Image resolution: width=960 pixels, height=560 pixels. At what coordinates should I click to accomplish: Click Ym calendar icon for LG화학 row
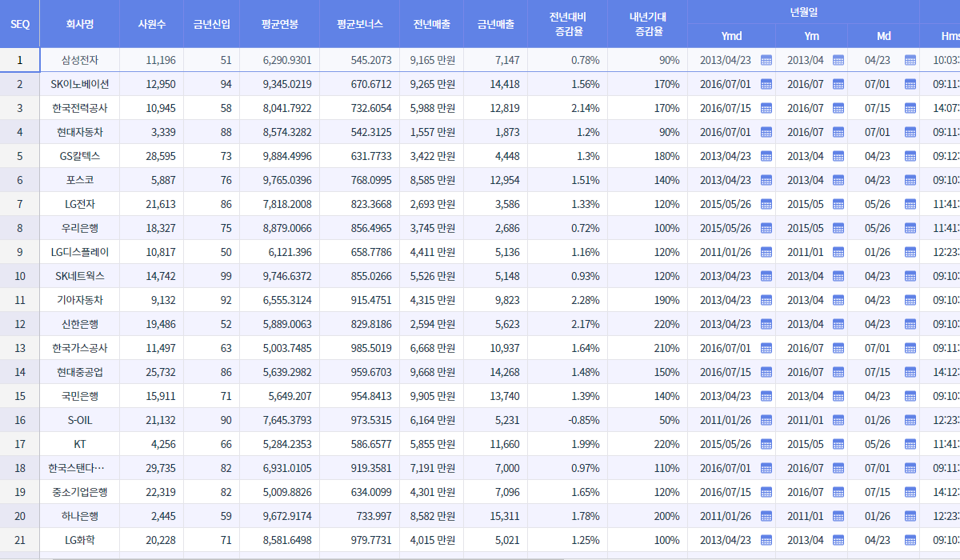pyautogui.click(x=838, y=540)
